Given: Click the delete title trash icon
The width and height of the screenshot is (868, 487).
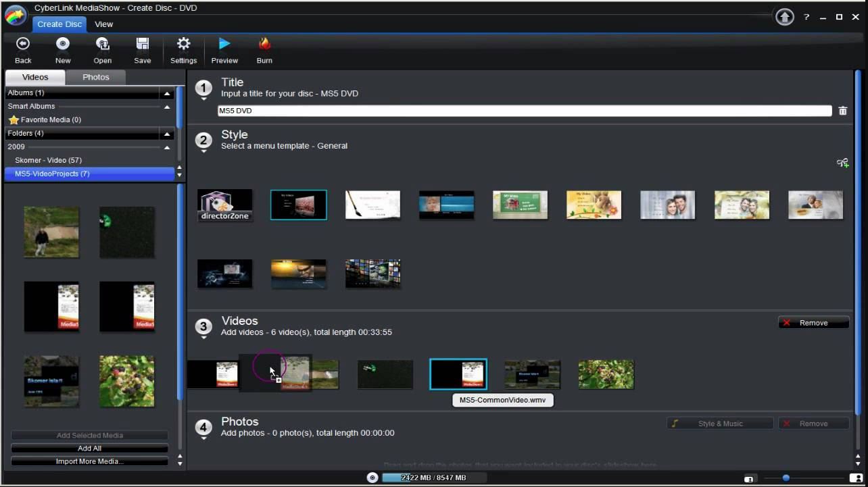Looking at the screenshot, I should coord(842,110).
